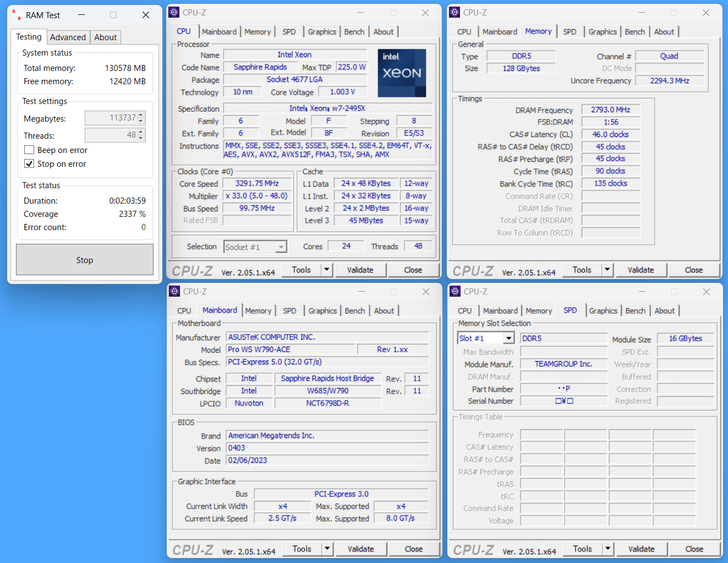Screen dimensions: 728x563
Task: Decrease Megabytes with the down spinner arrow
Action: point(141,122)
